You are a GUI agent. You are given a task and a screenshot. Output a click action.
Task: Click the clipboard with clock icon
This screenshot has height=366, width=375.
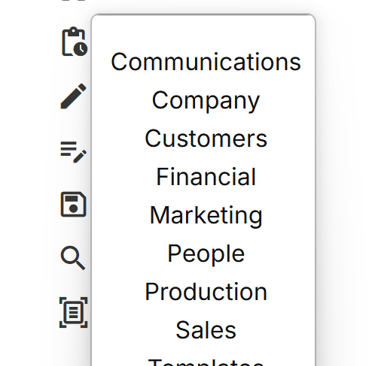click(x=74, y=42)
